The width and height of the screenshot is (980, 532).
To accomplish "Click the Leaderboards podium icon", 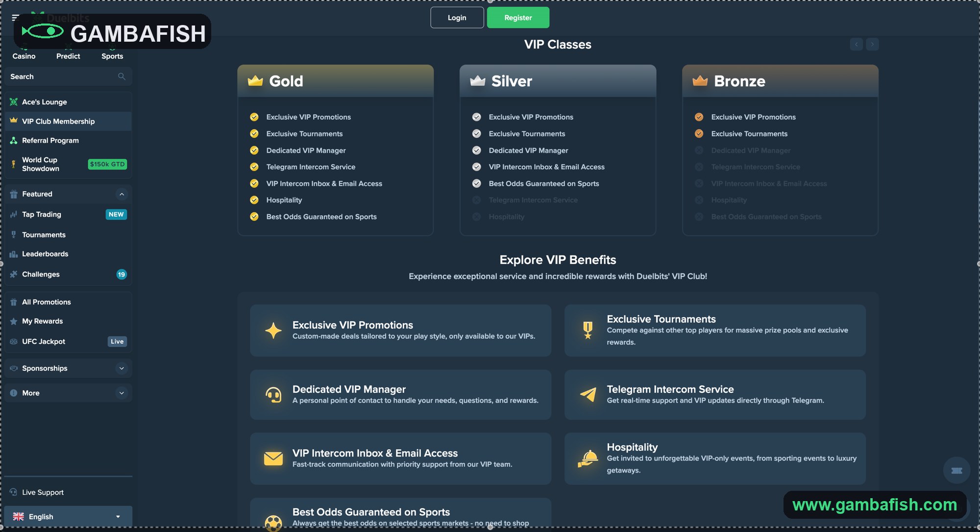I will 14,254.
